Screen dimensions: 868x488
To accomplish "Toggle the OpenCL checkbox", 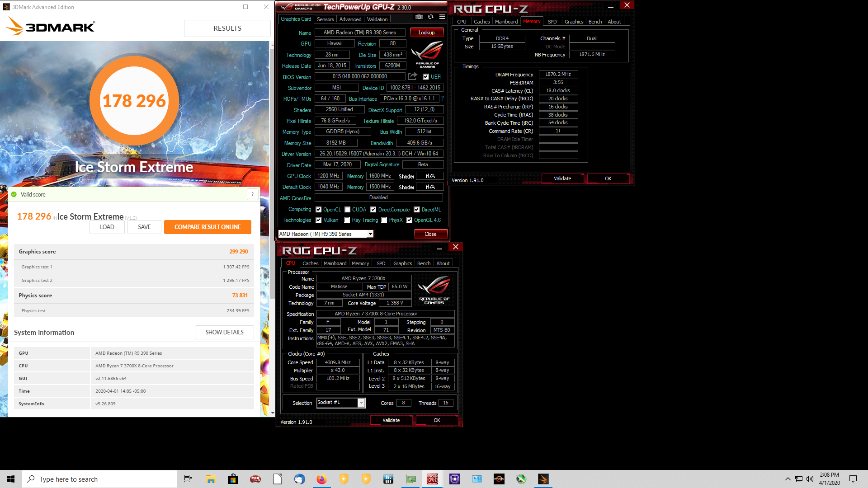I will (319, 210).
